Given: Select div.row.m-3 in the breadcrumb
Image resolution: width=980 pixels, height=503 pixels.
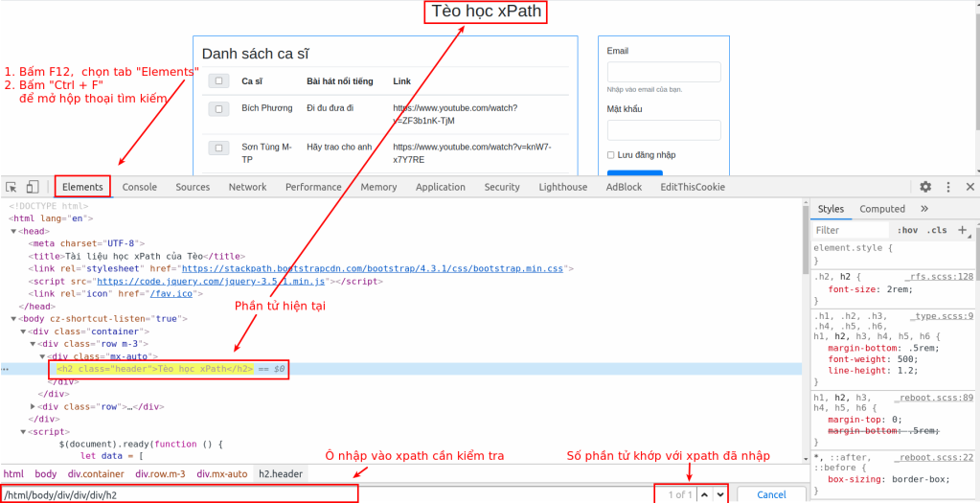Looking at the screenshot, I should point(161,474).
